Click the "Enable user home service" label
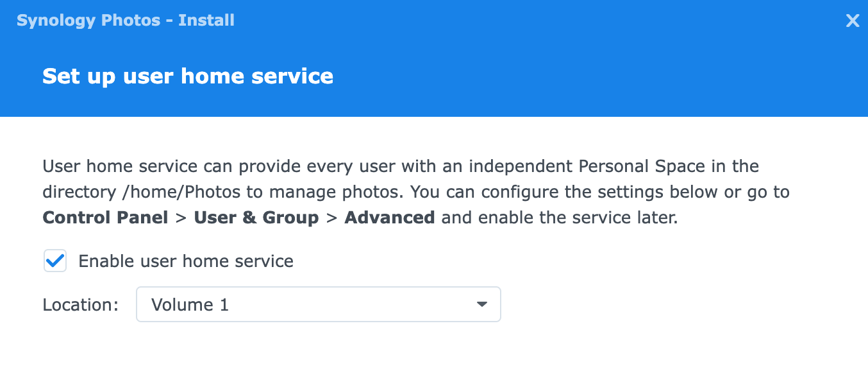This screenshot has height=371, width=868. tap(186, 261)
